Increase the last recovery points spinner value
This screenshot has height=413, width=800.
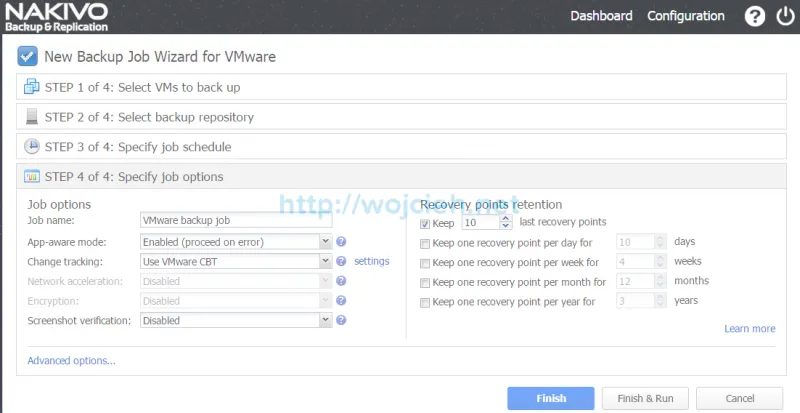505,218
